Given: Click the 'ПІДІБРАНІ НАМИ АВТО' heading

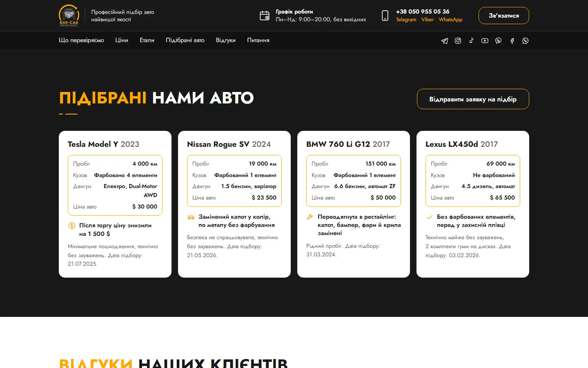Looking at the screenshot, I should (x=156, y=98).
